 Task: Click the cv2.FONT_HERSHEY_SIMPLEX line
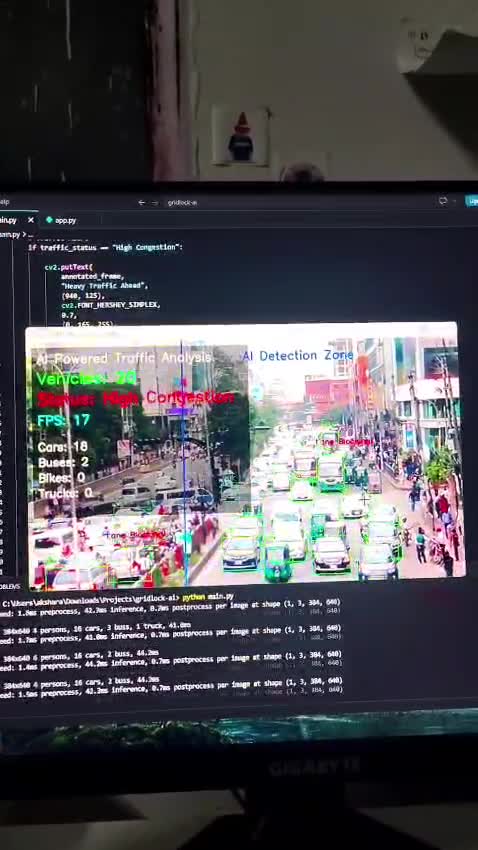click(110, 305)
